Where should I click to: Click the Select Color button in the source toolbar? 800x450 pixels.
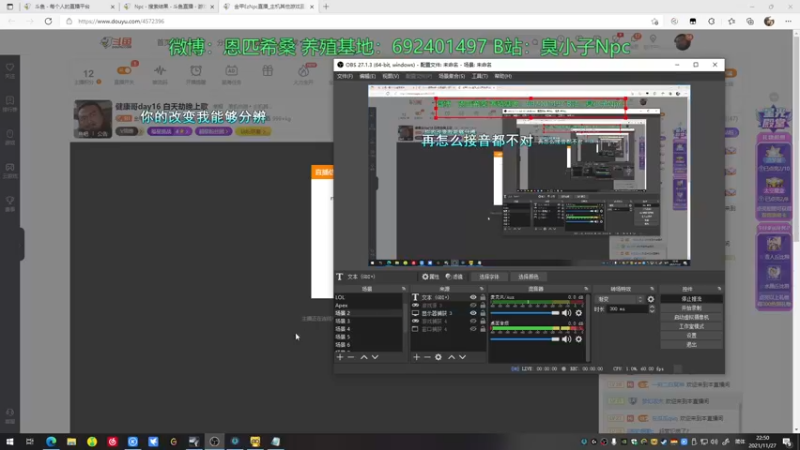[528, 277]
